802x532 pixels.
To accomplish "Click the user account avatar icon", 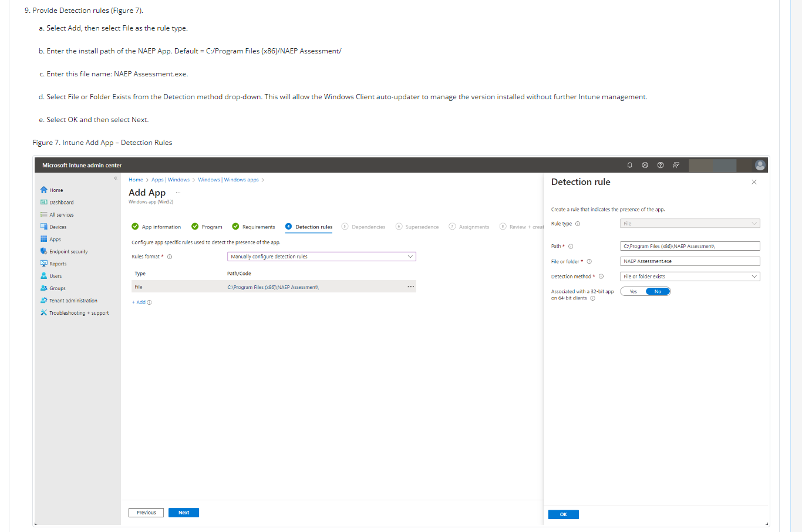I will click(760, 166).
